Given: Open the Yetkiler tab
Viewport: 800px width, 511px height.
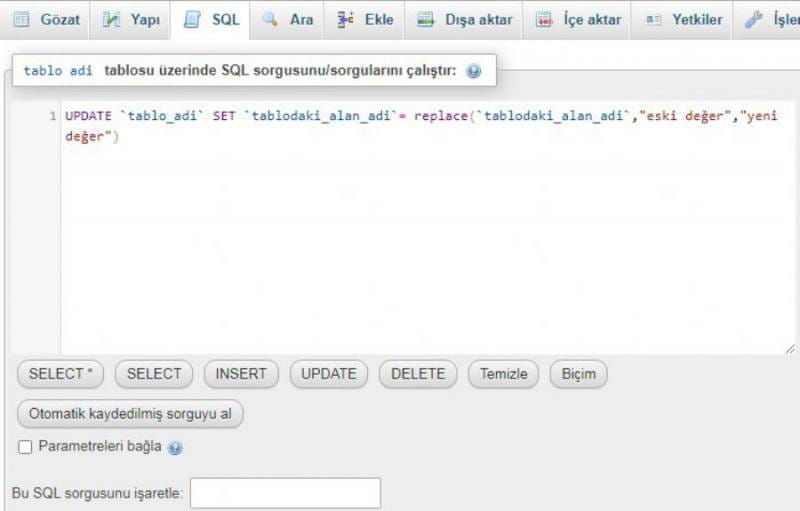Looking at the screenshot, I should 682,19.
